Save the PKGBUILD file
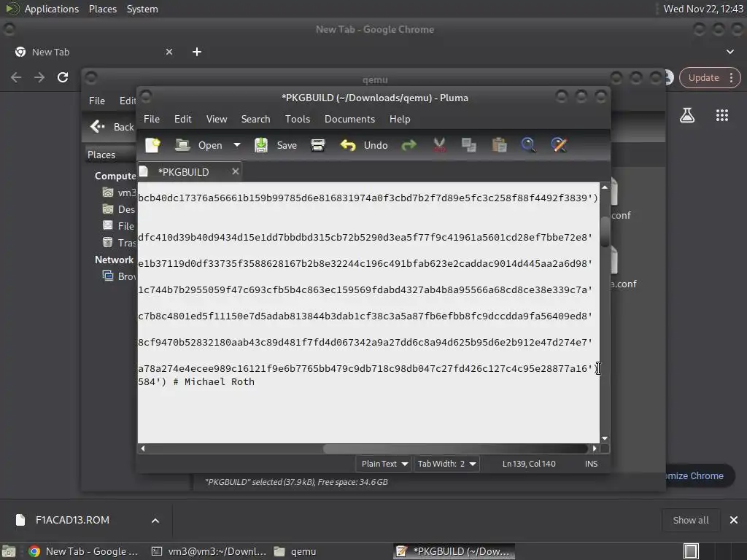Screen dimensions: 747x560 pos(276,145)
